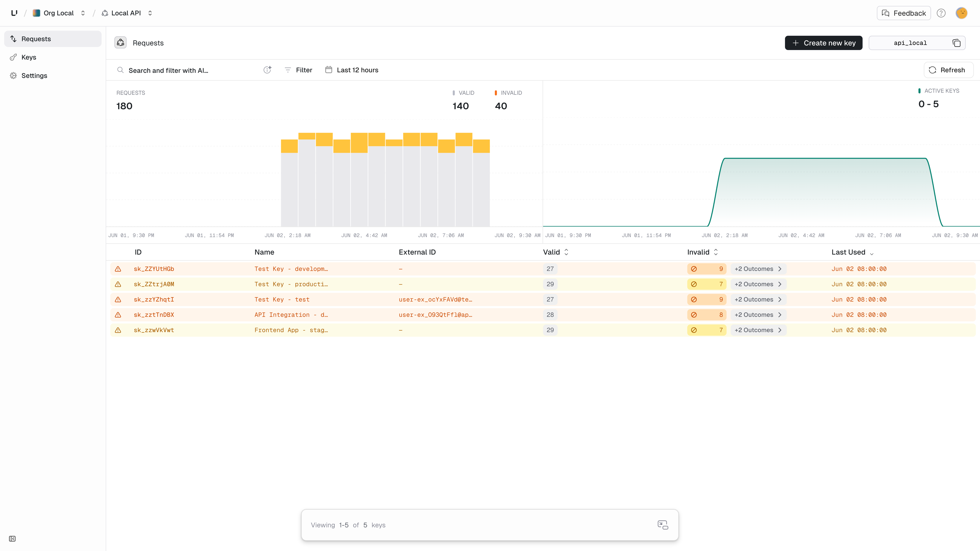
Task: Click the AI search info icon
Action: (267, 70)
